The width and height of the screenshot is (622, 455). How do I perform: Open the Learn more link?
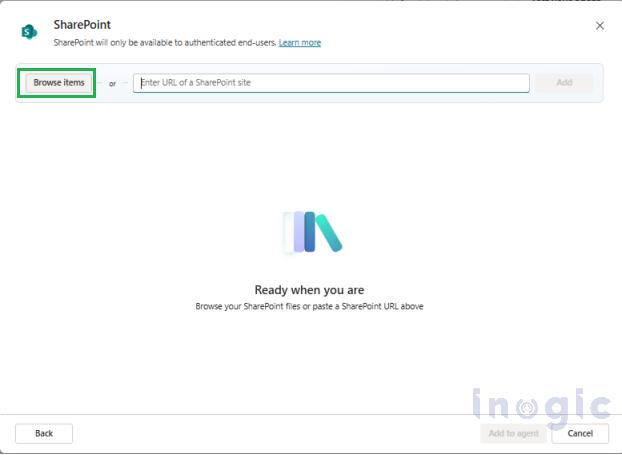(299, 43)
